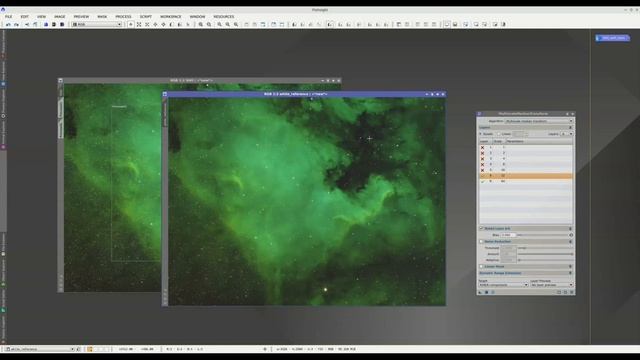640x360 pixels.
Task: Click the orange icon in the status bar
Action: [90, 349]
